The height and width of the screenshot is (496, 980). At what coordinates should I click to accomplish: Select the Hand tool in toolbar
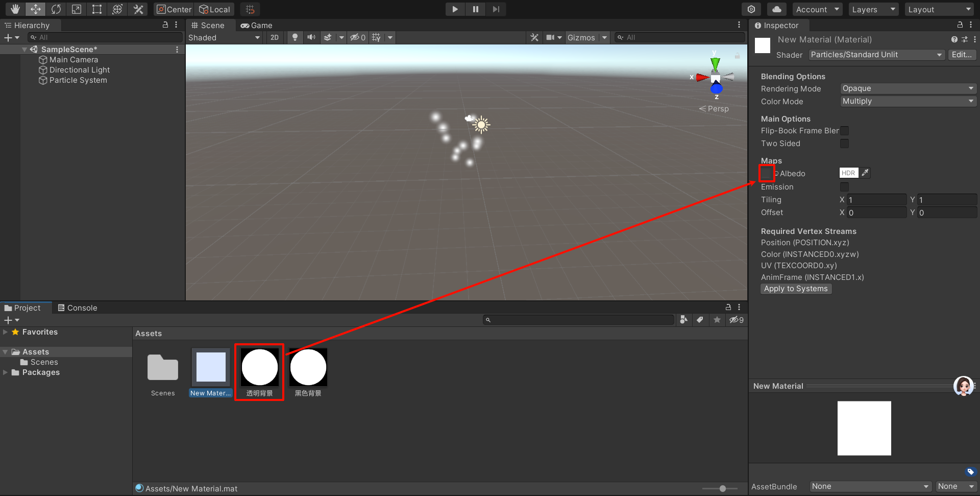click(x=15, y=9)
